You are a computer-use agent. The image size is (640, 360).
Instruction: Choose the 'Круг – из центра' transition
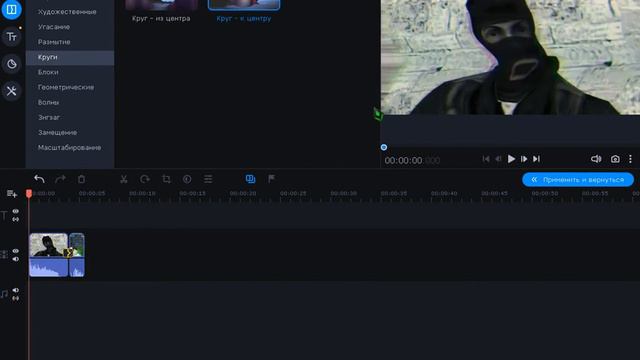coord(161,11)
